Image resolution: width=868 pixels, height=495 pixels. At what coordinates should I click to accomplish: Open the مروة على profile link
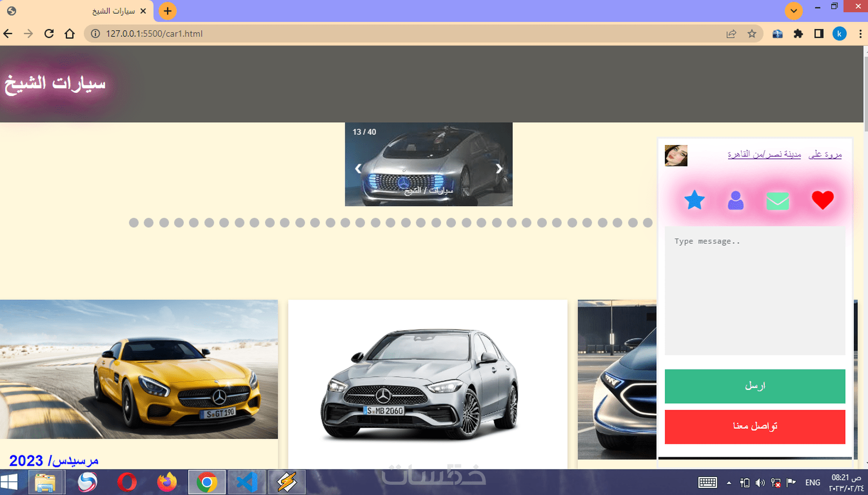(825, 154)
